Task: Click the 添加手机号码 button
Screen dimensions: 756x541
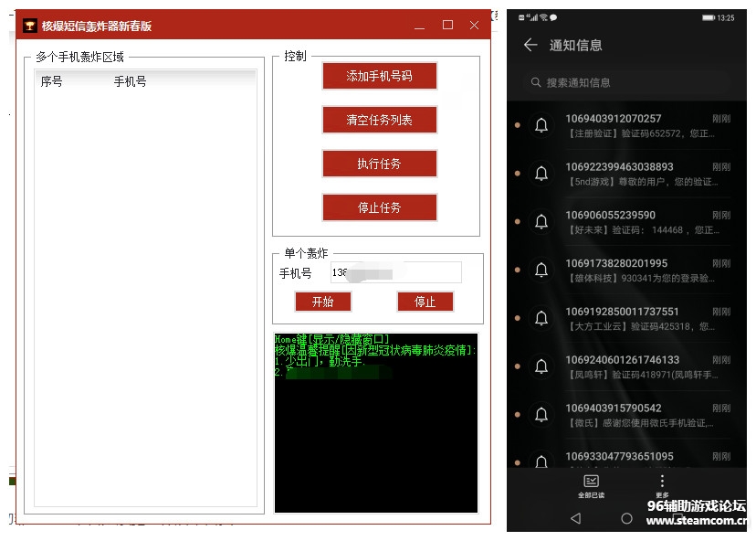Action: point(379,76)
